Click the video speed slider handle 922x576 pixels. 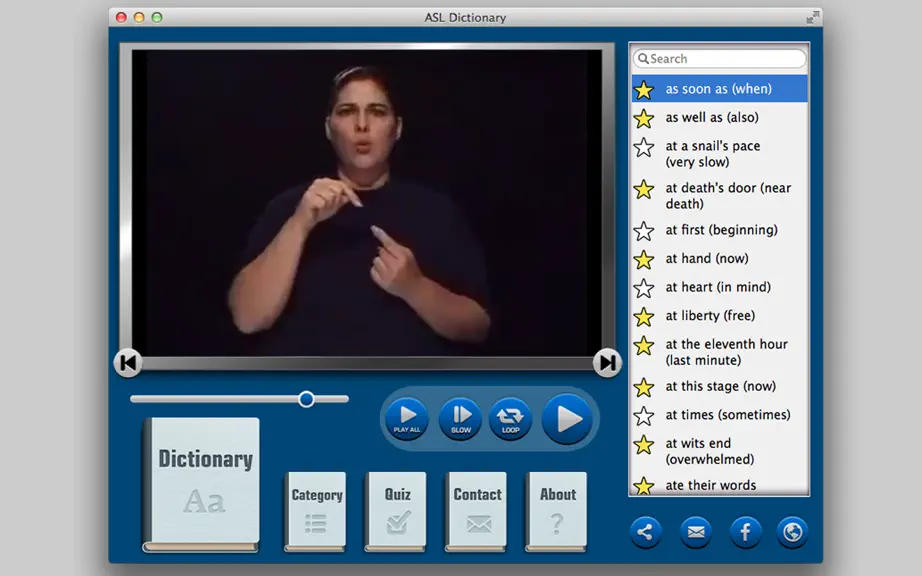(306, 399)
